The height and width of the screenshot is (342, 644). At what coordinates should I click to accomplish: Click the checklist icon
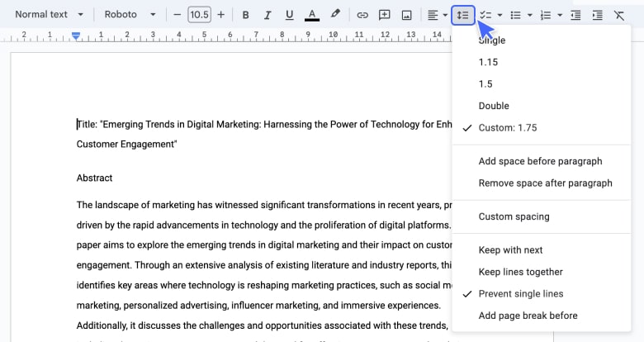point(485,15)
